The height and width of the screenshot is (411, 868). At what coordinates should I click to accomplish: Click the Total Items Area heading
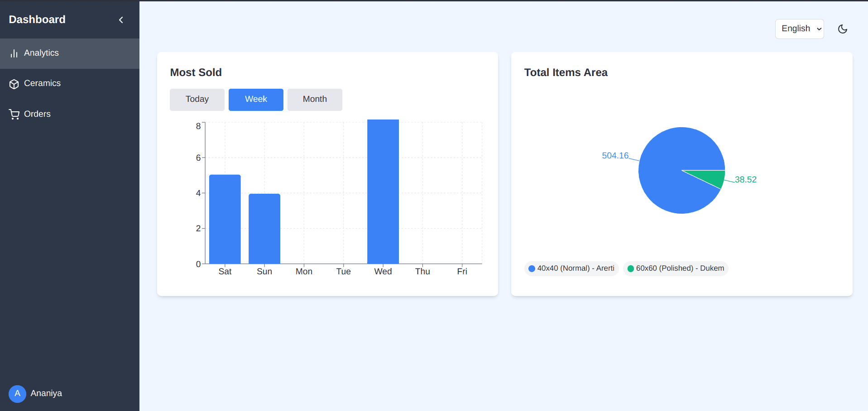tap(566, 72)
